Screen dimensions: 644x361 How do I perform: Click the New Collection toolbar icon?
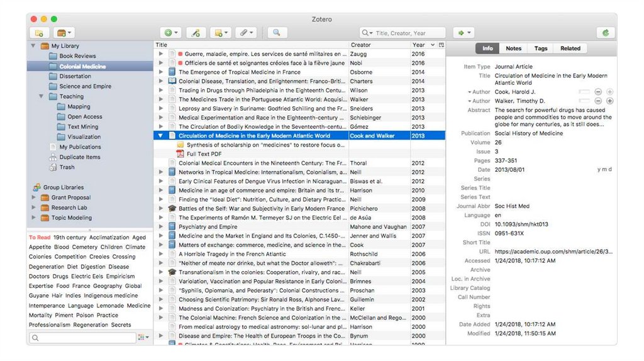click(40, 33)
